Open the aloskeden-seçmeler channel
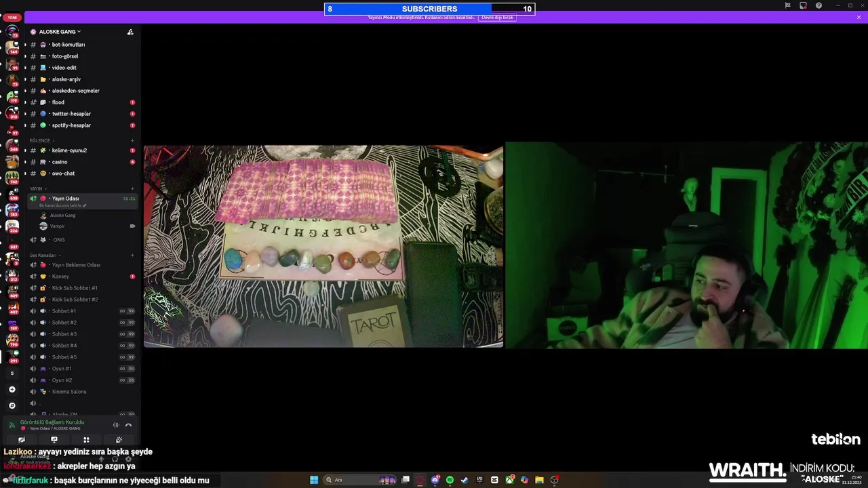Viewport: 868px width, 488px height. click(83, 91)
